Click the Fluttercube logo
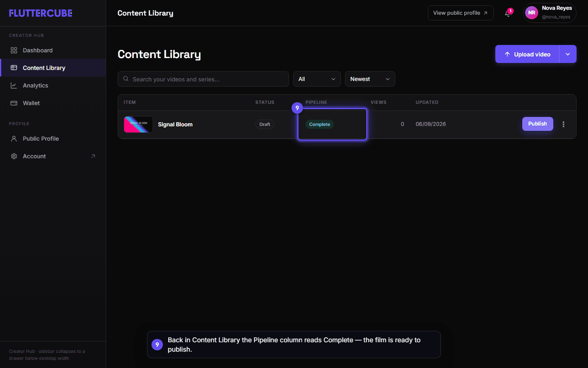The image size is (588, 368). (40, 13)
